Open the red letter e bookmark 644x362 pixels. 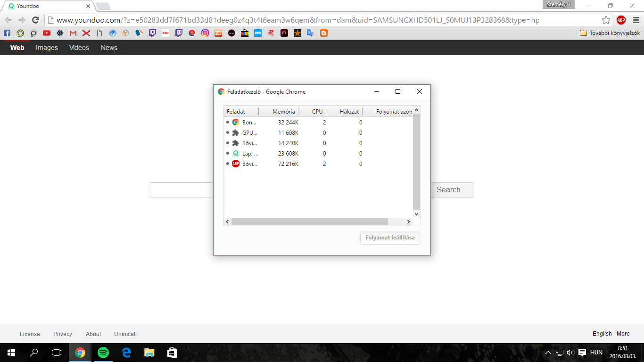point(191,33)
